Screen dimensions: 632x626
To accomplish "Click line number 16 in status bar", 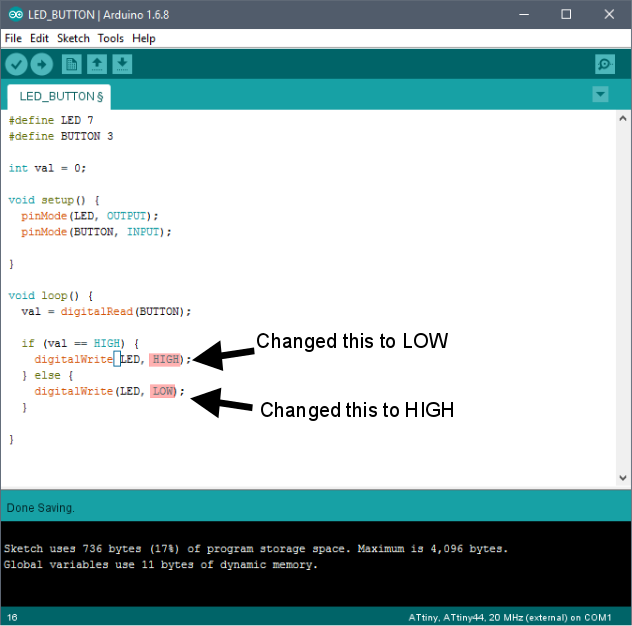I will coord(12,618).
